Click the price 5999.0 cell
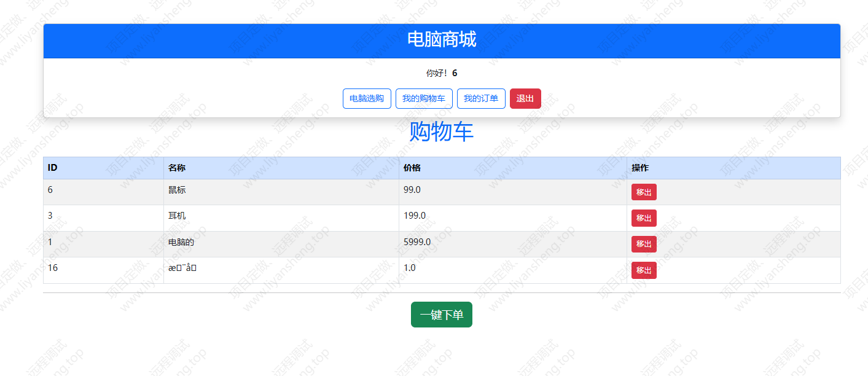Image resolution: width=868 pixels, height=376 pixels. (513, 245)
